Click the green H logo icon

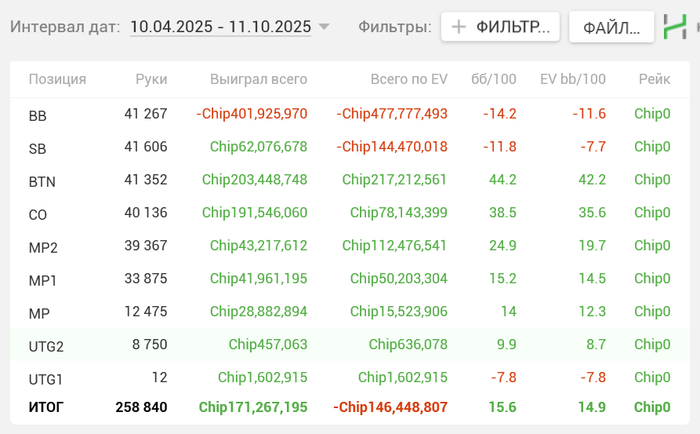676,28
